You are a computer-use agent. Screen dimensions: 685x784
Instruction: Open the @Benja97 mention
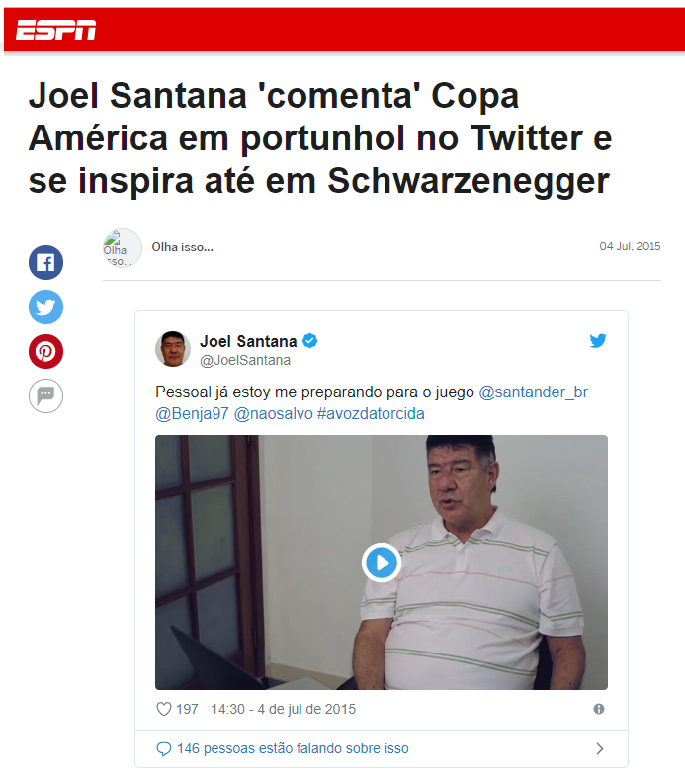coord(192,414)
